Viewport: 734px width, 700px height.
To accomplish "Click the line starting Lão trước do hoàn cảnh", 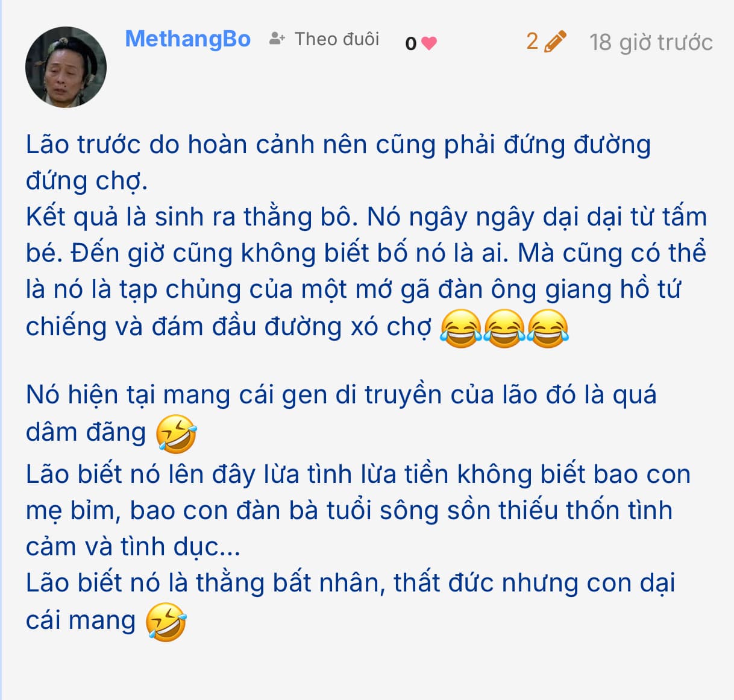I will click(338, 145).
